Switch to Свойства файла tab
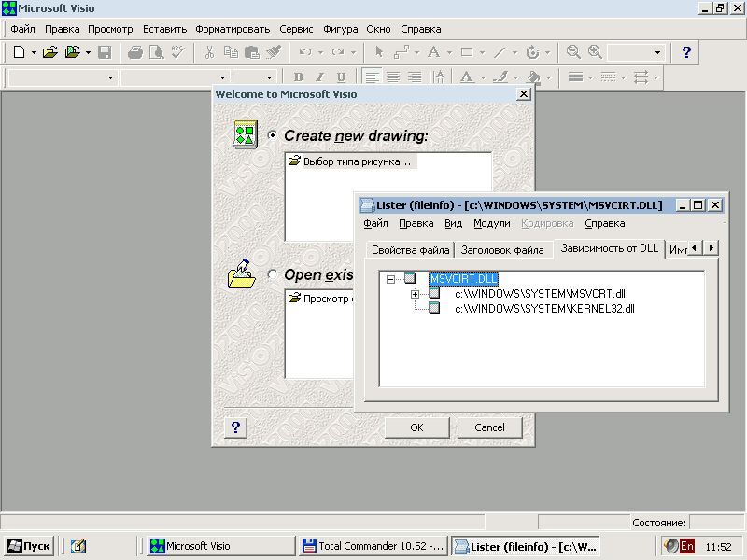This screenshot has width=747, height=560. pos(410,250)
